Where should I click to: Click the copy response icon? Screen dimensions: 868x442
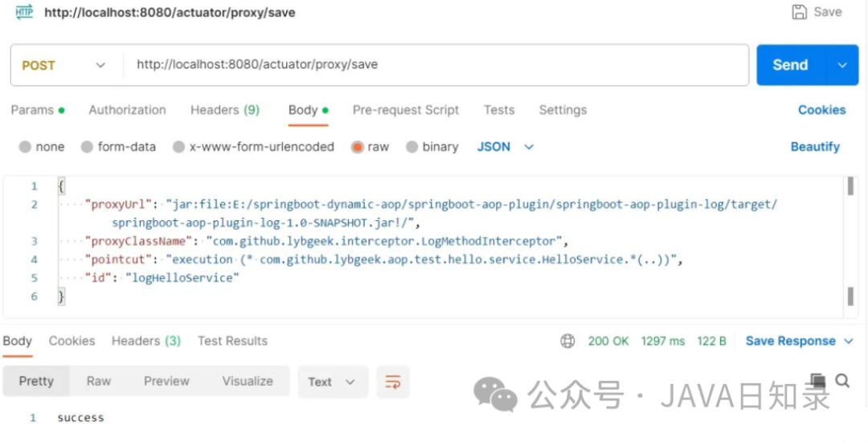pos(817,381)
